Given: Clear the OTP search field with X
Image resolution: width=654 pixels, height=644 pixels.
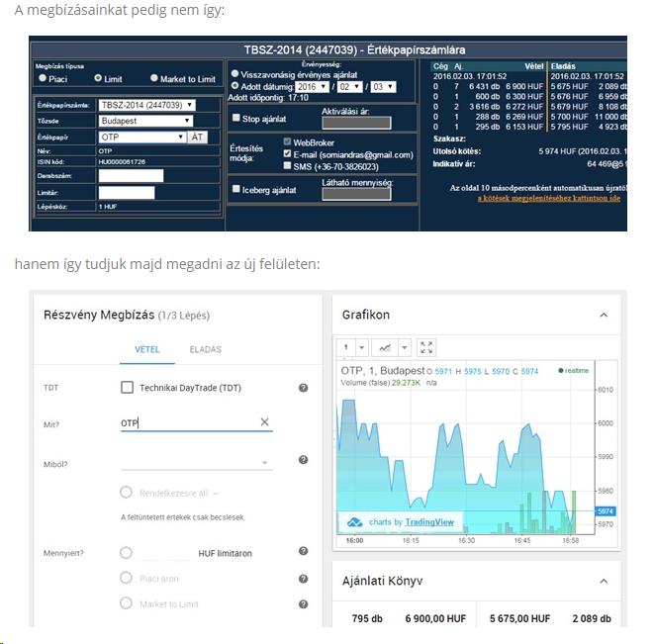Looking at the screenshot, I should tap(264, 421).
